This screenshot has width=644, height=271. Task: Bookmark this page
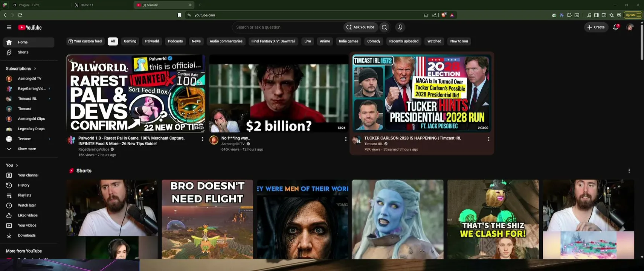click(179, 15)
